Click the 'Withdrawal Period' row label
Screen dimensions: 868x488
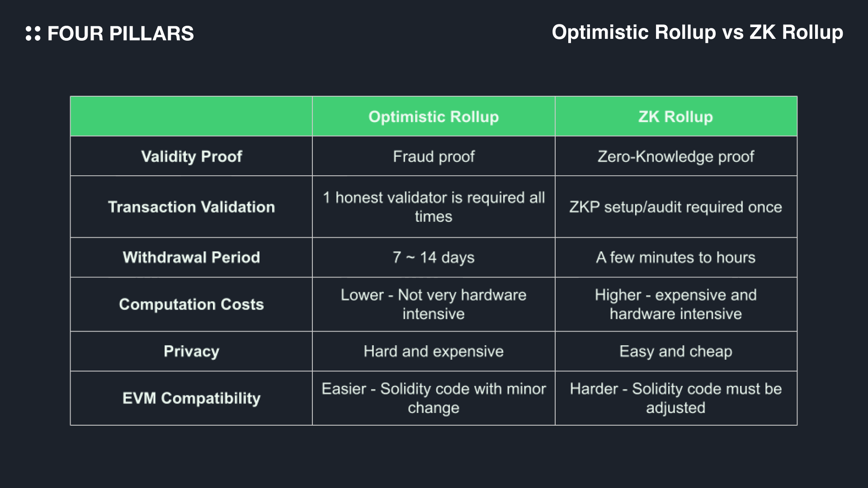click(191, 258)
